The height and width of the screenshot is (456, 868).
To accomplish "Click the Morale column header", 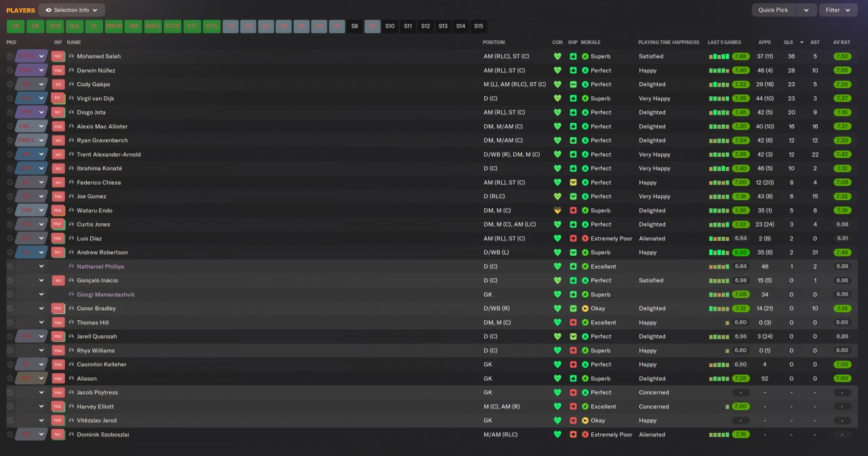I will click(591, 42).
